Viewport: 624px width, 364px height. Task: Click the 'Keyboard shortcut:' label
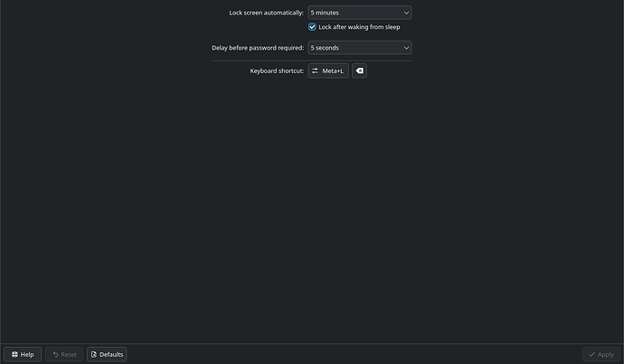(277, 70)
